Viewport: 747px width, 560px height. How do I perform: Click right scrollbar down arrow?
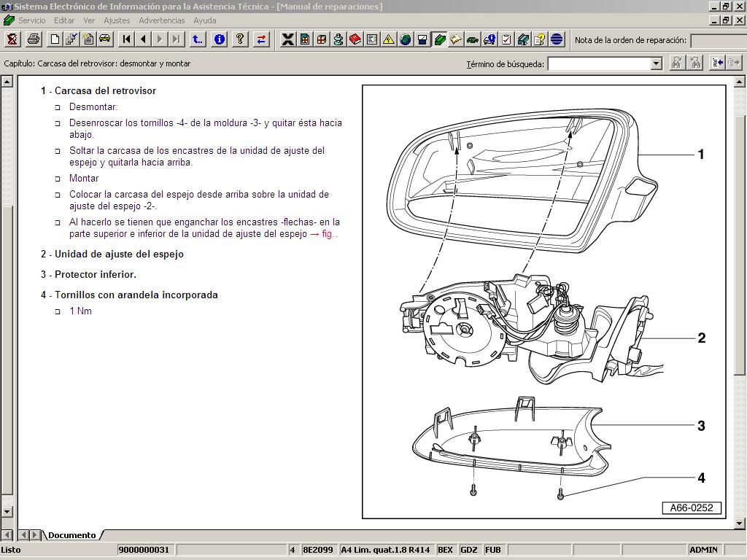click(x=740, y=524)
